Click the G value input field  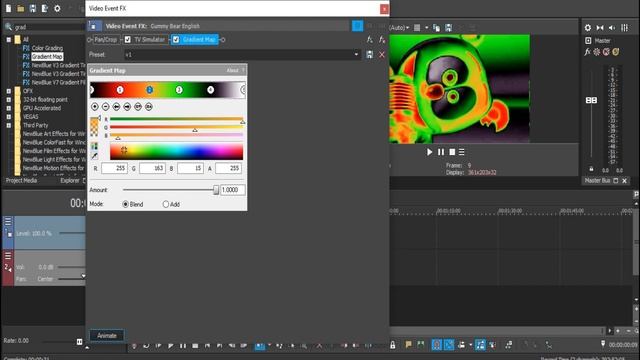[152, 168]
